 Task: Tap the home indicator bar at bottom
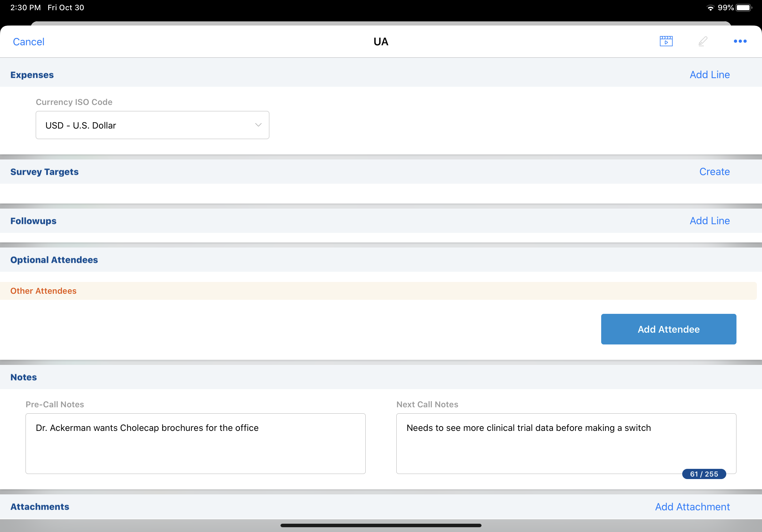(x=381, y=525)
